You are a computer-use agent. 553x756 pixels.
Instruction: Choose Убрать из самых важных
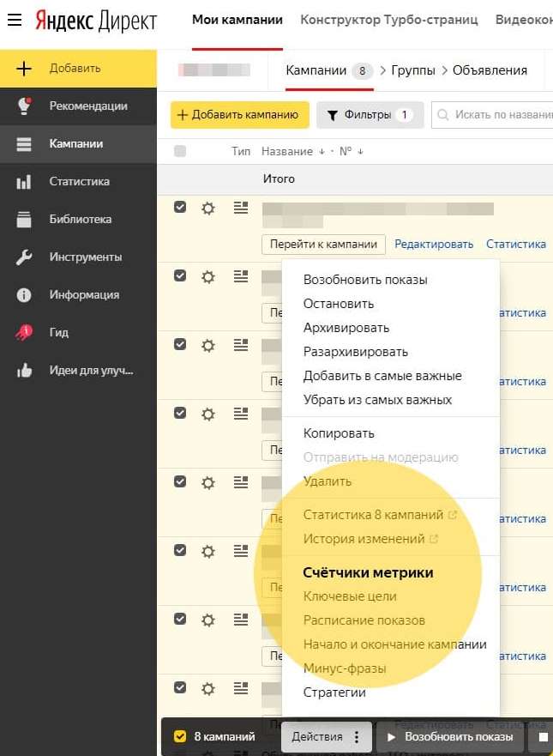[377, 400]
